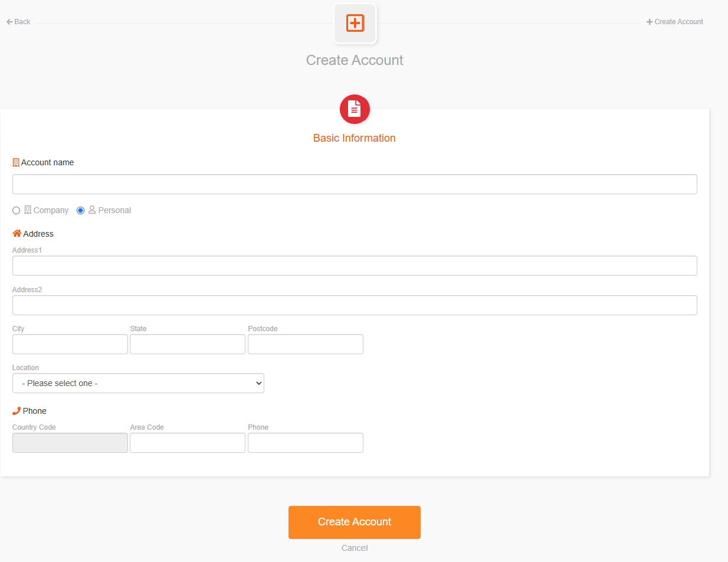Click the building icon beside Account name
728x562 pixels.
point(16,162)
